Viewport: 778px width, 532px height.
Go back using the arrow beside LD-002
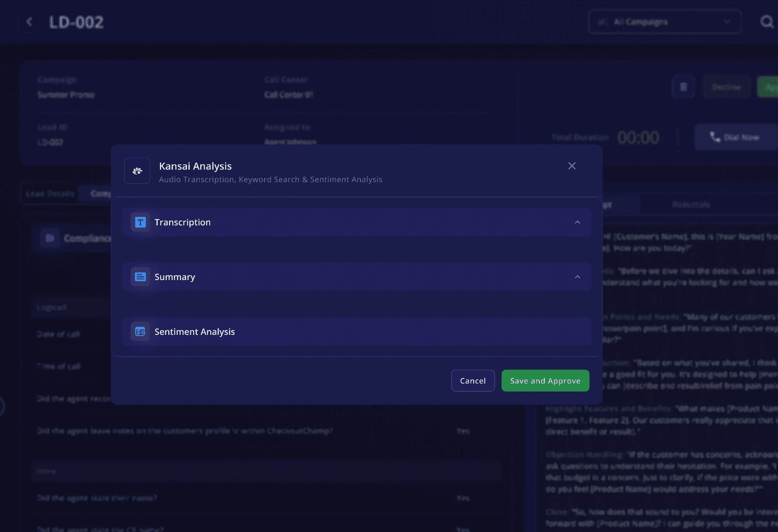coord(29,22)
